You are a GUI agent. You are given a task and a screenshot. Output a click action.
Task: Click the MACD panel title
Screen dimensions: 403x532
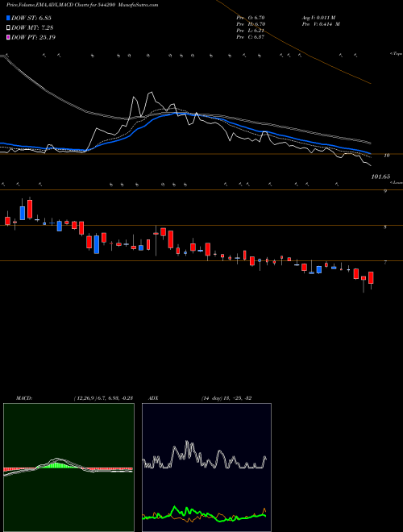point(23,398)
